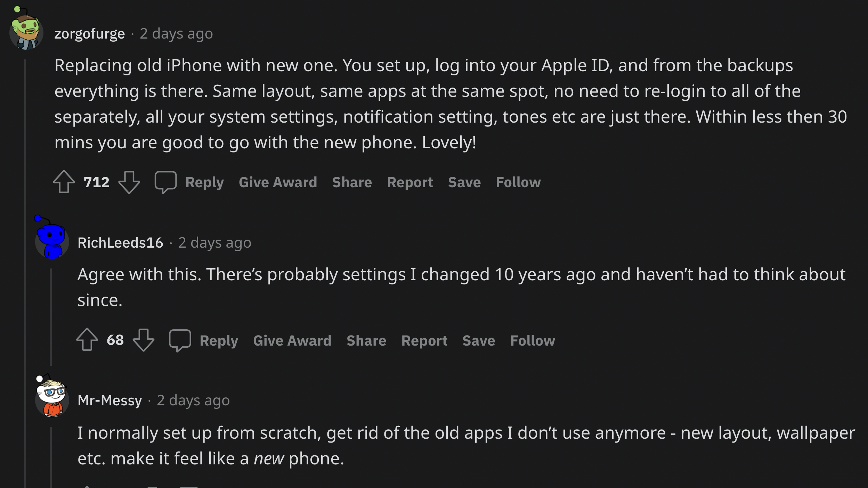The width and height of the screenshot is (868, 488).
Task: Click the downvote arrow on zorgofurge's comment
Action: point(130,182)
